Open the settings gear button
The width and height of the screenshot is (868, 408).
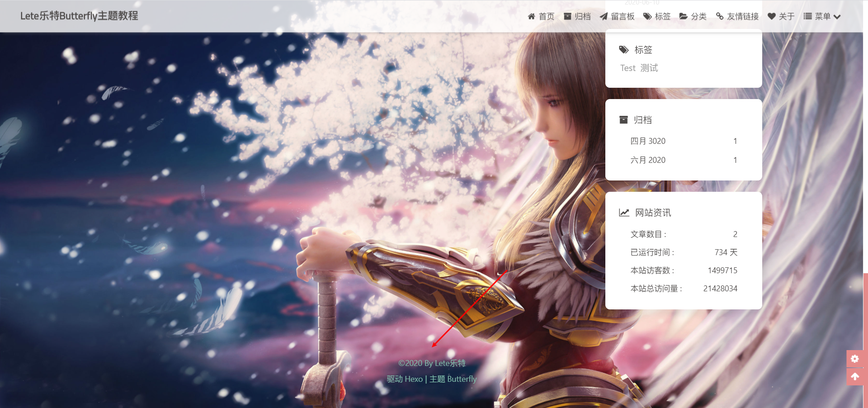[x=855, y=359]
